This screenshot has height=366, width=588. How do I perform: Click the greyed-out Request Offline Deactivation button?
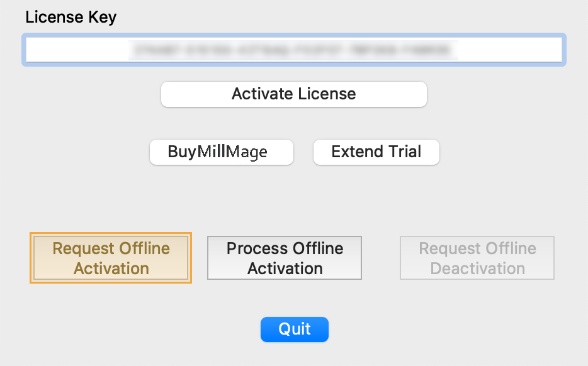click(x=477, y=258)
